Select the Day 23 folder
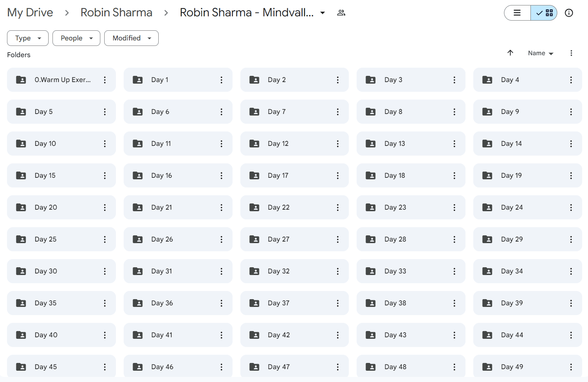588x382 pixels. pos(411,207)
